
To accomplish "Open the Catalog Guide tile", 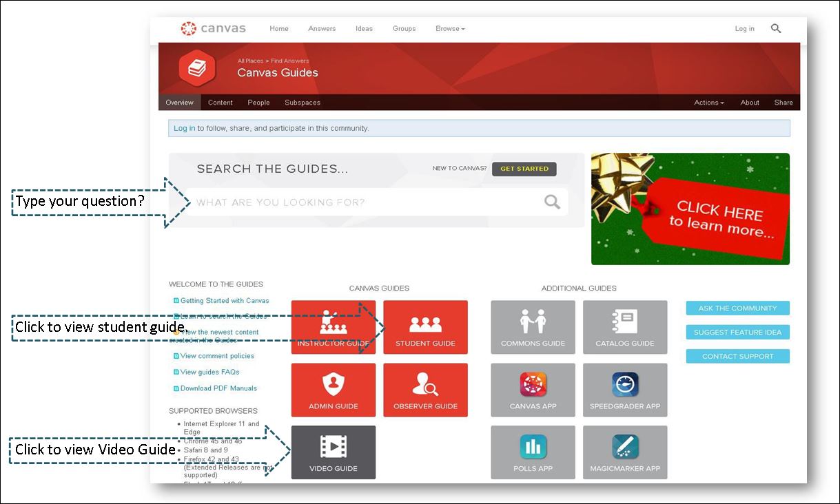I will pos(625,327).
